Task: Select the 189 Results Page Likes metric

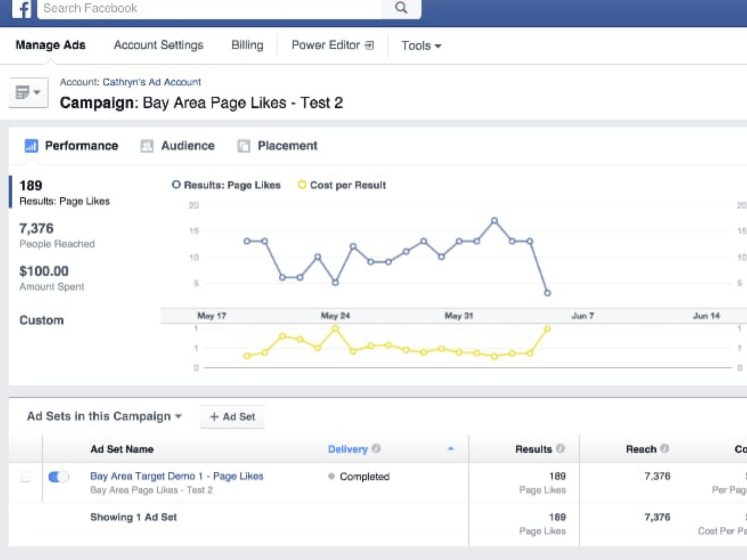Action: 64,193
